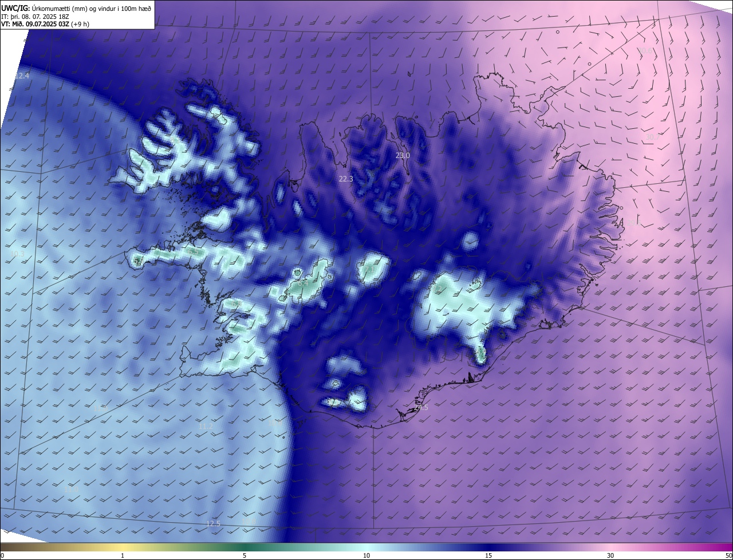Click the 30 tick on the color scale
Screen dimensions: 733x560
[610, 555]
